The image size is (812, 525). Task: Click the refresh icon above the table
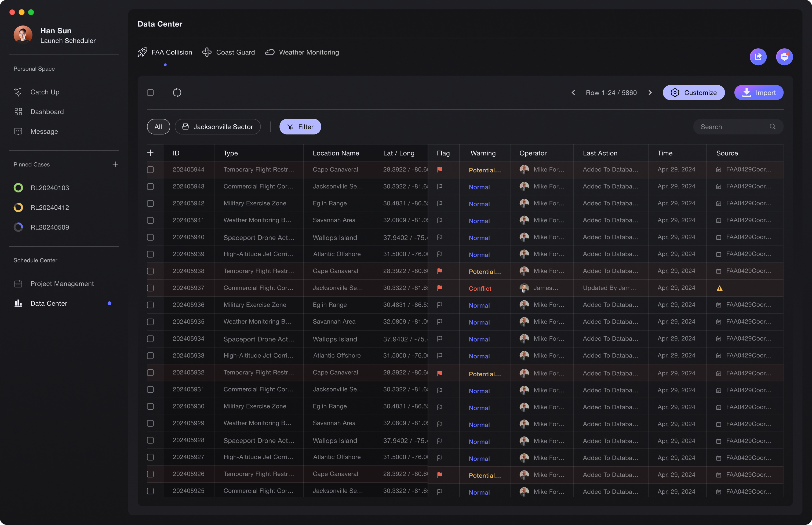(177, 92)
